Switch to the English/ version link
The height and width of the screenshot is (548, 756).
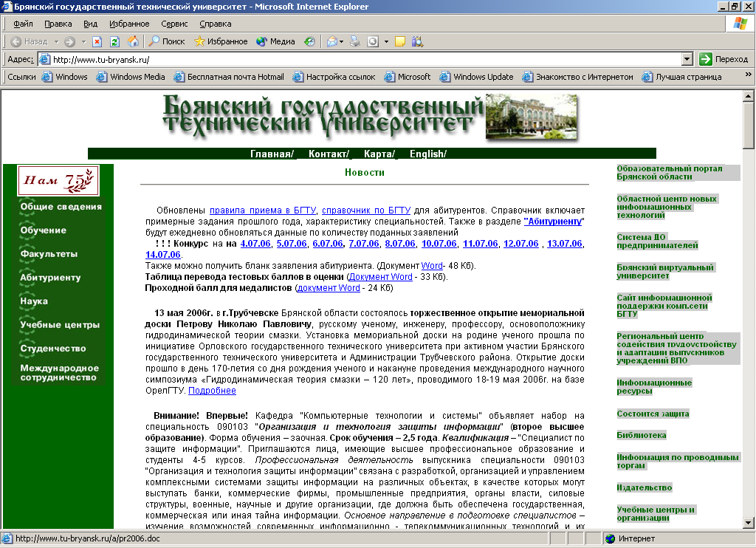tap(428, 154)
